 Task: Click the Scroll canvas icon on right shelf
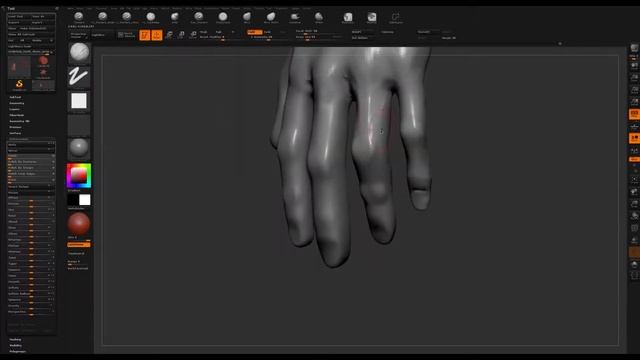tap(634, 65)
